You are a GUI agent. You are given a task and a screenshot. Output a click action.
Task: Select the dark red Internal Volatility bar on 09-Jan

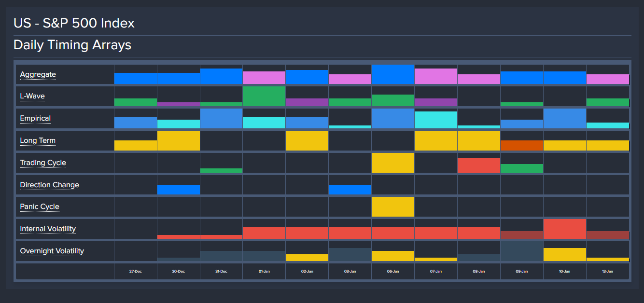[522, 235]
